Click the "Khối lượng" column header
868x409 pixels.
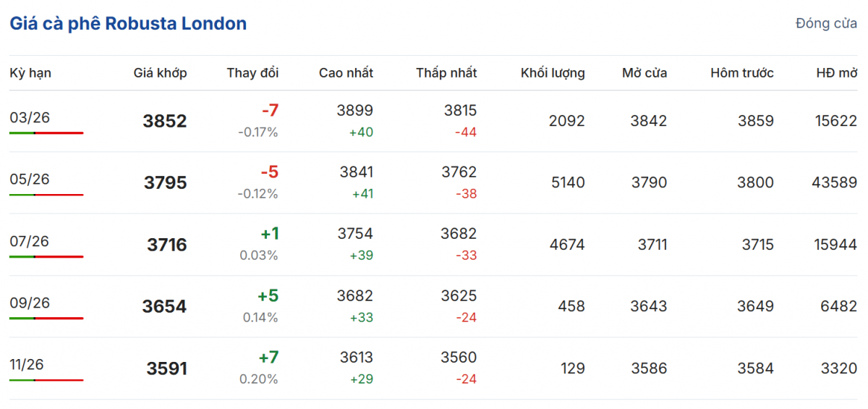coord(553,73)
